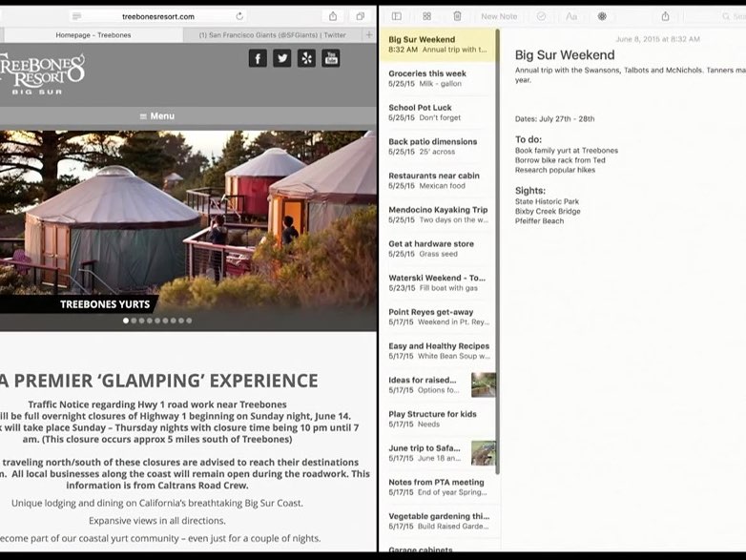Click 'State Historic Park' in Sights list
This screenshot has width=746, height=560.
[x=548, y=201]
